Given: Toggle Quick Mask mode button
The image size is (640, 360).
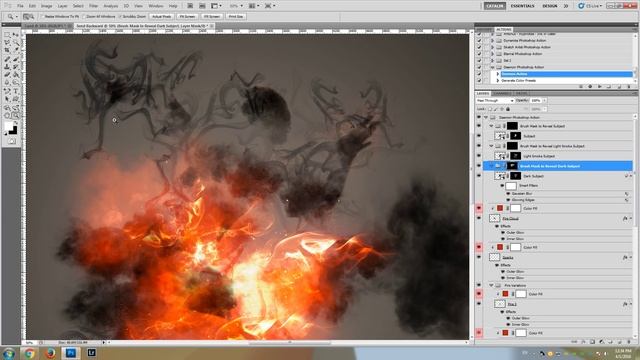Looking at the screenshot, I should (x=11, y=141).
